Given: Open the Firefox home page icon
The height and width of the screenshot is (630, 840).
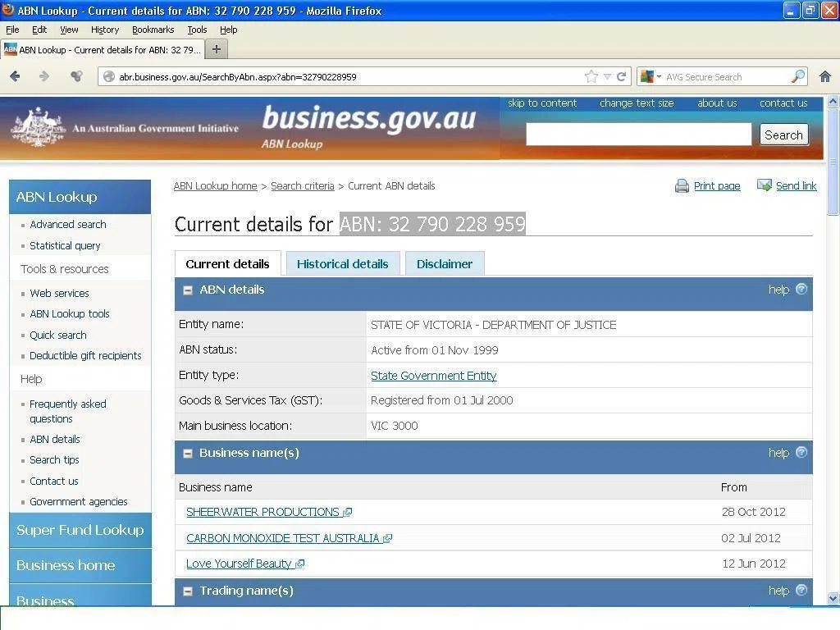Looking at the screenshot, I should 825,76.
